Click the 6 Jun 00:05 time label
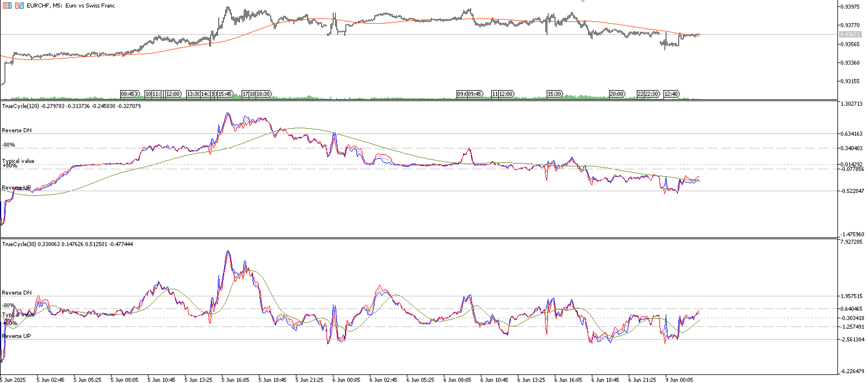 click(x=347, y=380)
